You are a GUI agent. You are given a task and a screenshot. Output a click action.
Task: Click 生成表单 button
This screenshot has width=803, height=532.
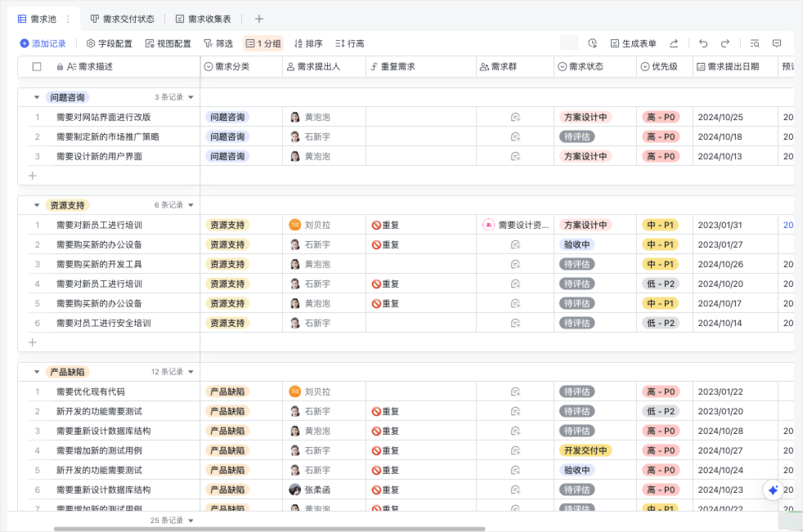[634, 43]
